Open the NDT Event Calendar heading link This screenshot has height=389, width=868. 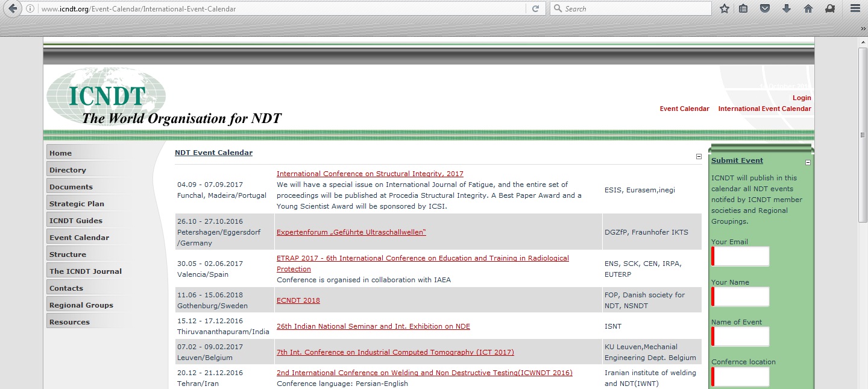(x=213, y=153)
